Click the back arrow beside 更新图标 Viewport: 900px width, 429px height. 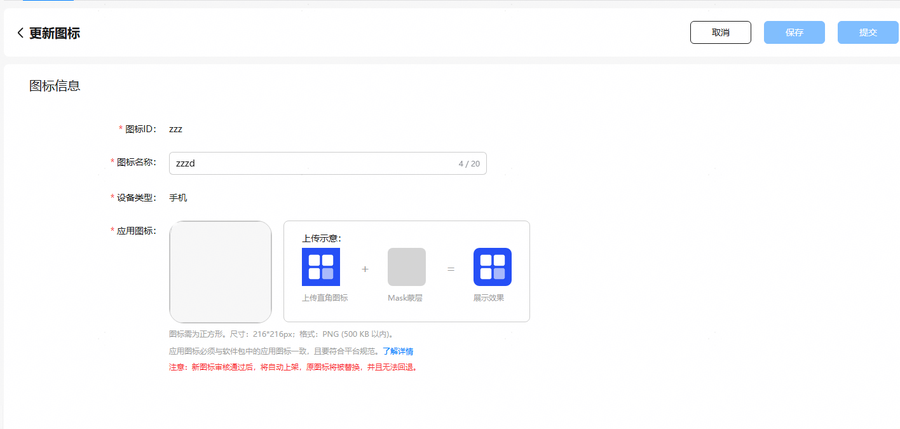[20, 33]
